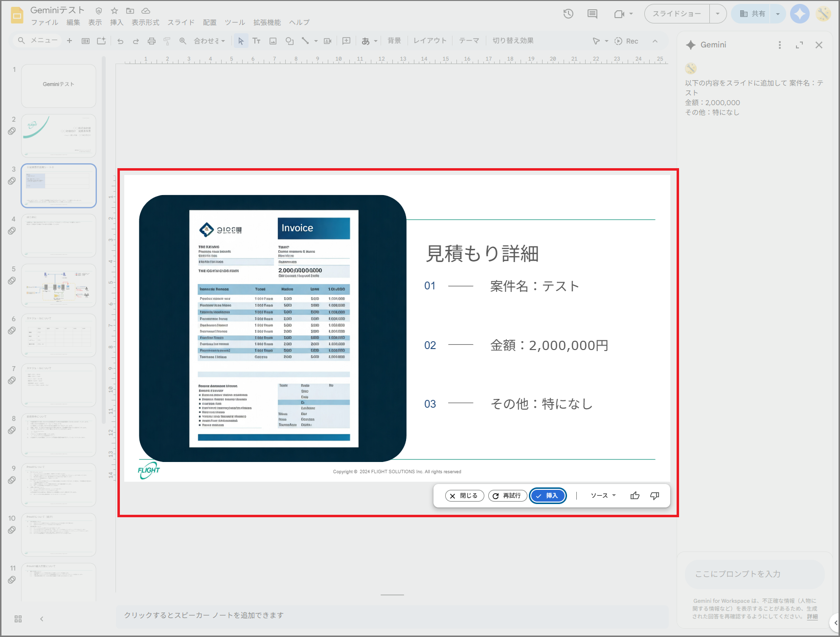Image resolution: width=840 pixels, height=637 pixels.
Task: Select the line tool
Action: 305,41
